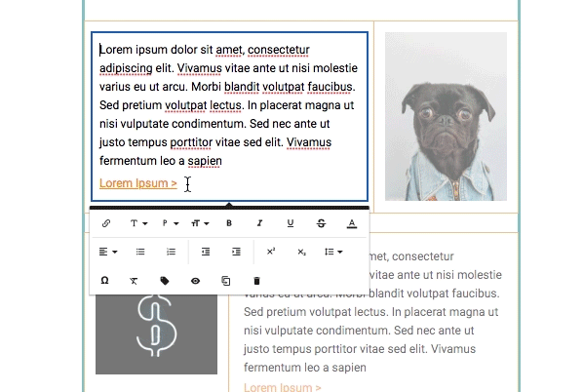Image resolution: width=583 pixels, height=392 pixels.
Task: Toggle underline formatting
Action: coord(291,223)
